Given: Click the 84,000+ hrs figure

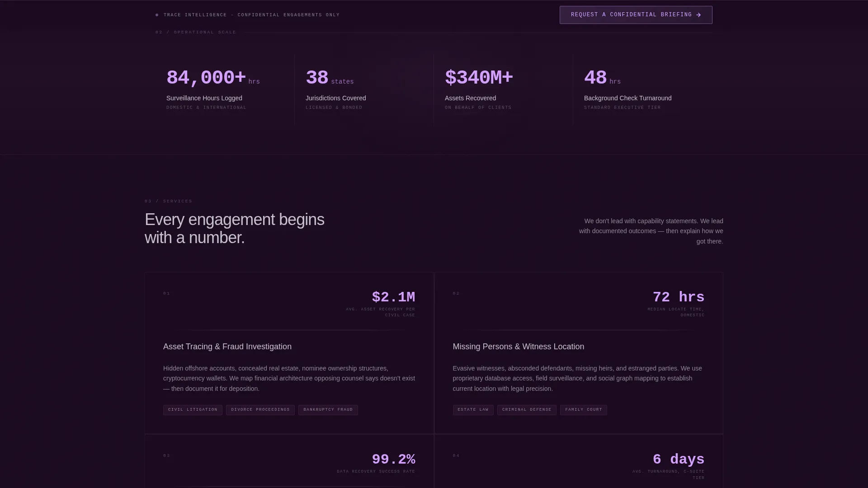Looking at the screenshot, I should click(x=213, y=78).
